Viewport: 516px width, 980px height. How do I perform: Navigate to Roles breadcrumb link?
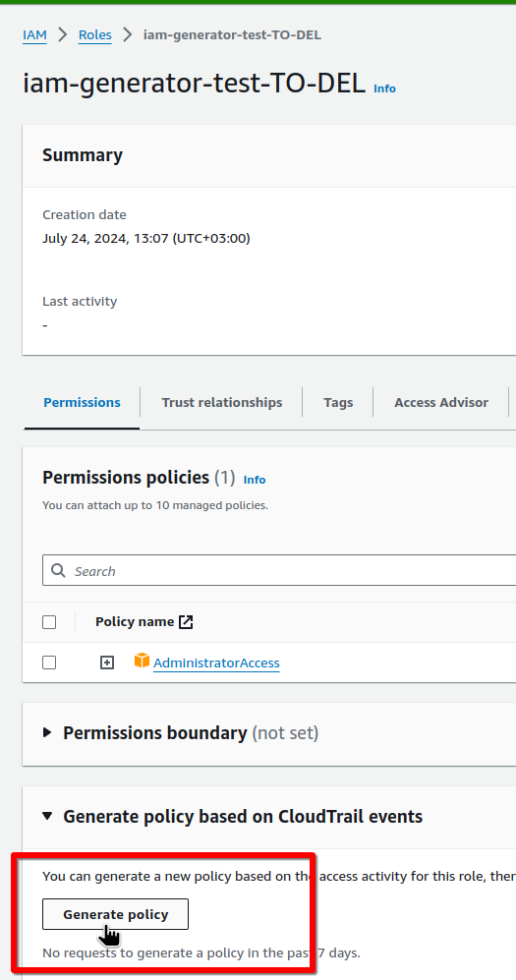[95, 35]
